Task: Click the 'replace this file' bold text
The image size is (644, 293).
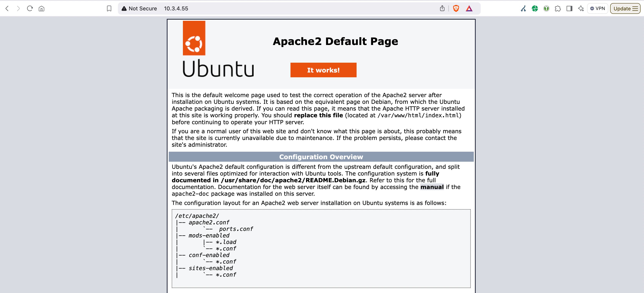Action: 318,115
